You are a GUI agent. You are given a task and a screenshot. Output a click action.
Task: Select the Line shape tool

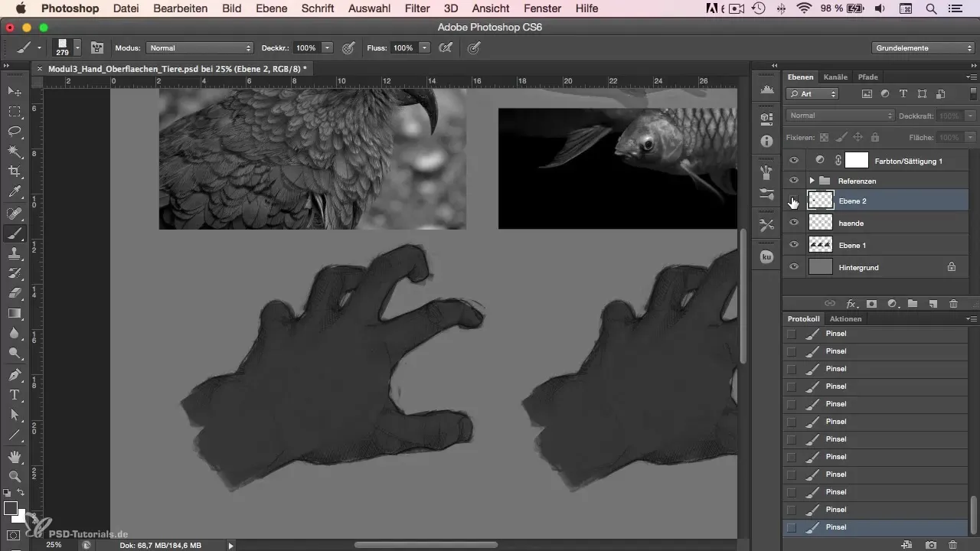coord(15,435)
